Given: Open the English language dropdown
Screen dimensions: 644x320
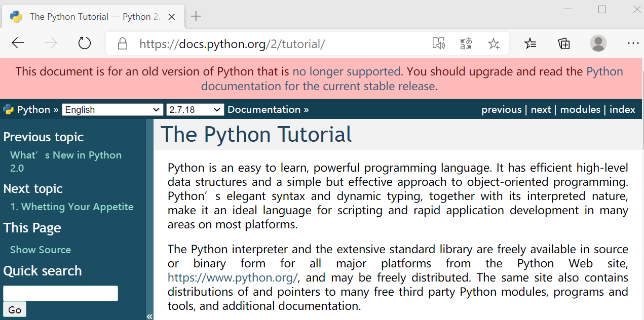Looking at the screenshot, I should (x=112, y=110).
